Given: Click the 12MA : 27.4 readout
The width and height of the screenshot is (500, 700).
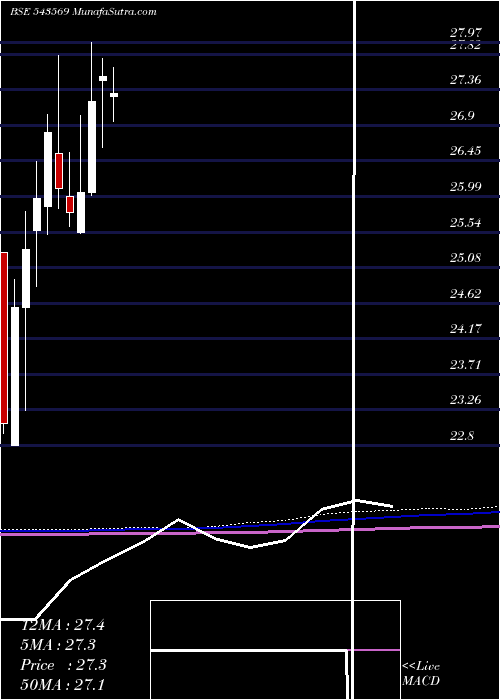Looking at the screenshot, I should pyautogui.click(x=62, y=625).
